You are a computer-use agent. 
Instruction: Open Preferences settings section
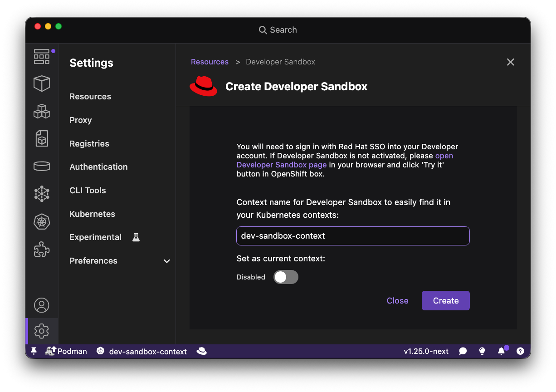pos(93,261)
